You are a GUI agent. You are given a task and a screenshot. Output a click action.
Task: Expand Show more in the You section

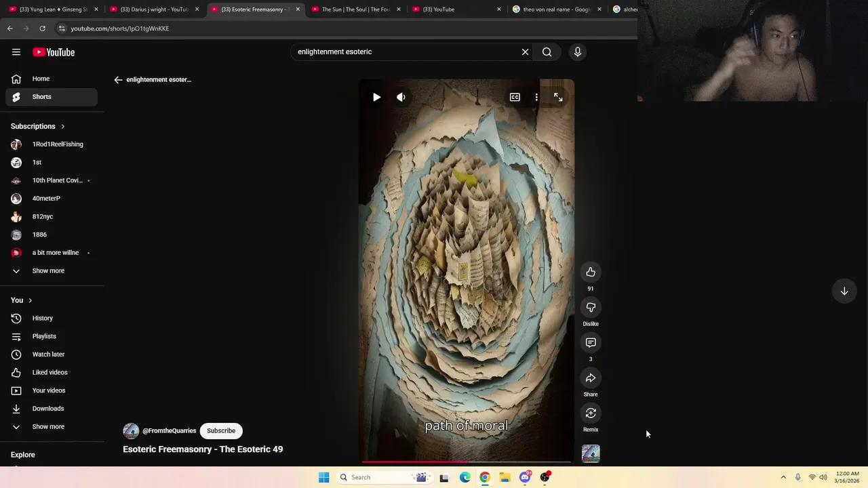[48, 426]
